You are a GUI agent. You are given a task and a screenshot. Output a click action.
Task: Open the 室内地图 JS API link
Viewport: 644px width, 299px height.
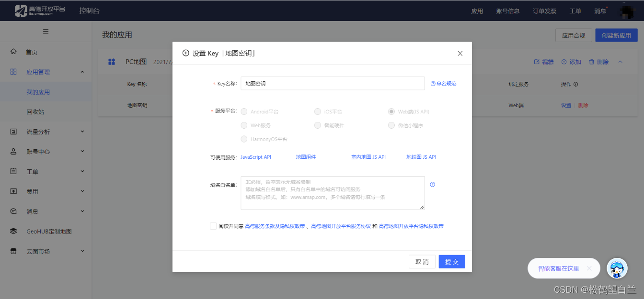point(368,157)
